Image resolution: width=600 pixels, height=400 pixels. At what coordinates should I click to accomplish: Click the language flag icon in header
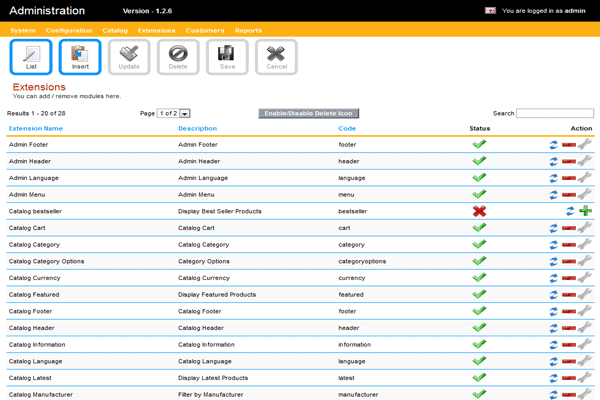(490, 11)
